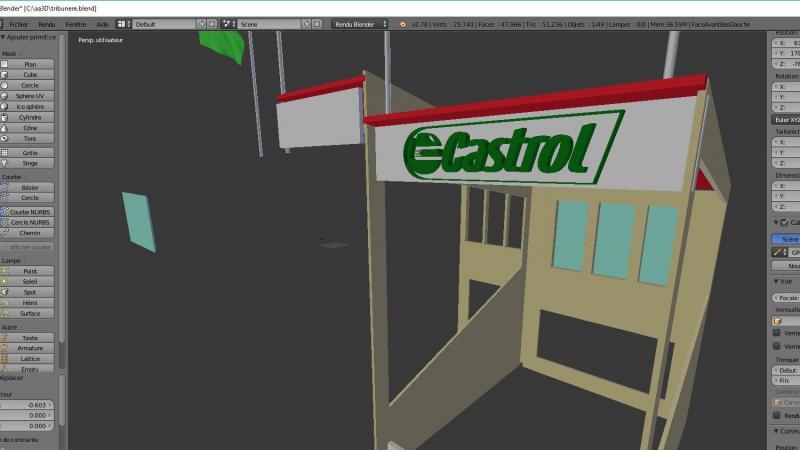Add an Armature object
The height and width of the screenshot is (450, 800).
30,348
